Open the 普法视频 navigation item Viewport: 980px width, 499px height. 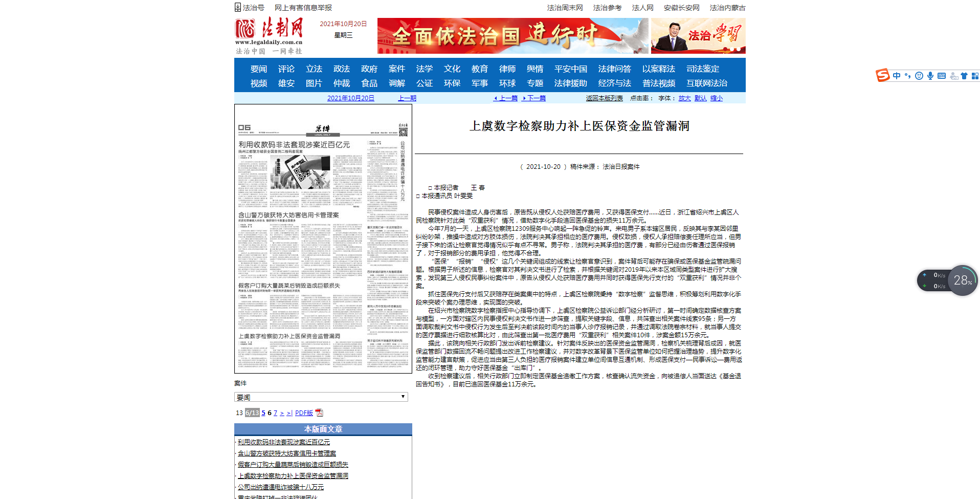pyautogui.click(x=659, y=83)
